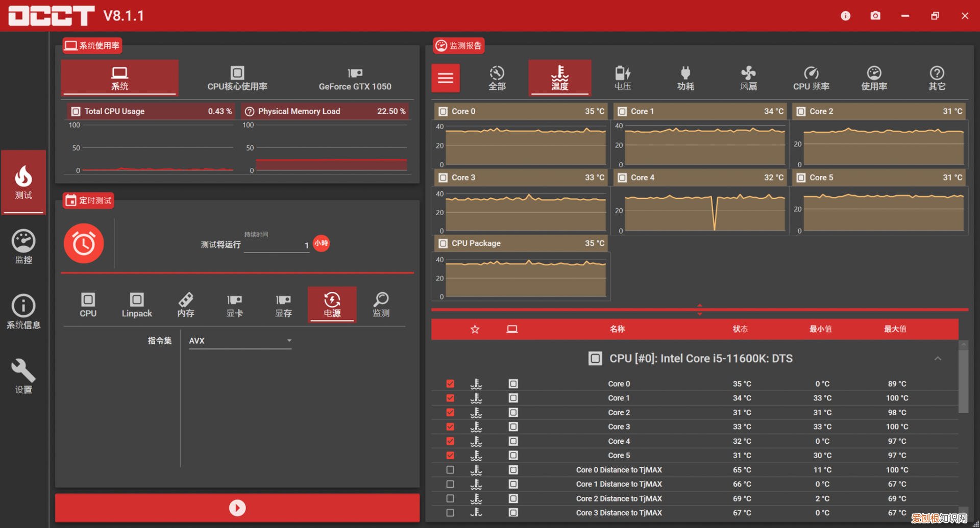Switch to the GeForce GTX 1050 tab
This screenshot has width=980, height=528.
tap(355, 78)
